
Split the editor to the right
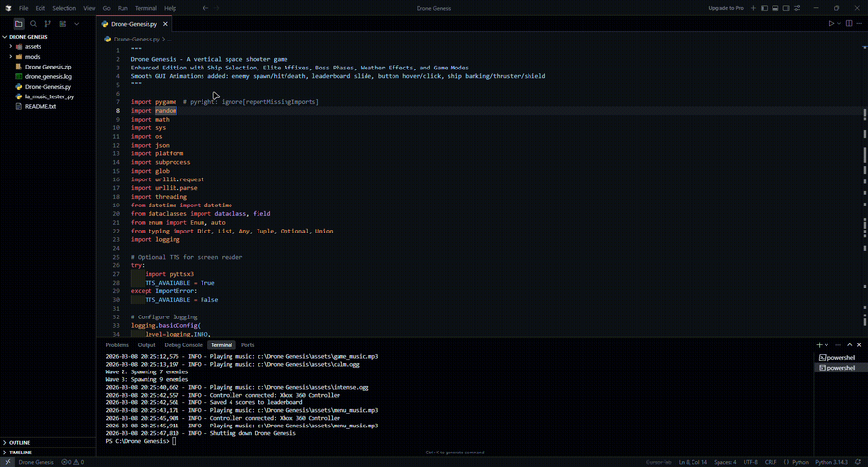pyautogui.click(x=849, y=24)
